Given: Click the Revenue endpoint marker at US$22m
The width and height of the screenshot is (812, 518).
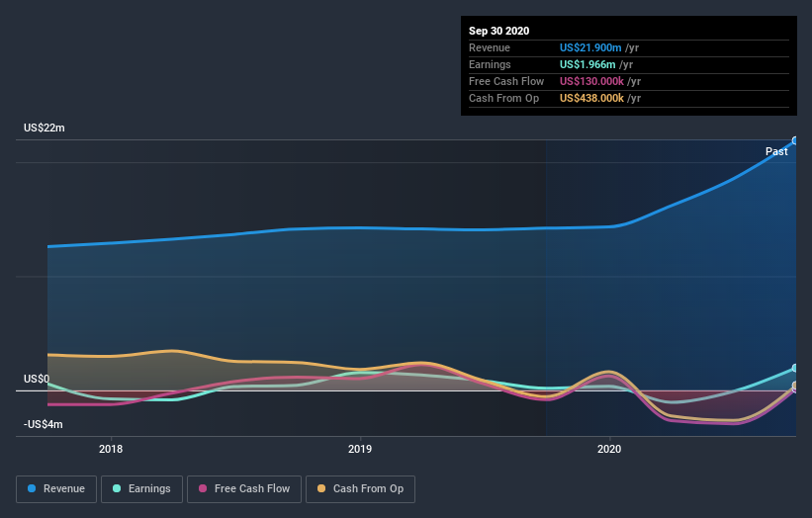Looking at the screenshot, I should [x=795, y=140].
